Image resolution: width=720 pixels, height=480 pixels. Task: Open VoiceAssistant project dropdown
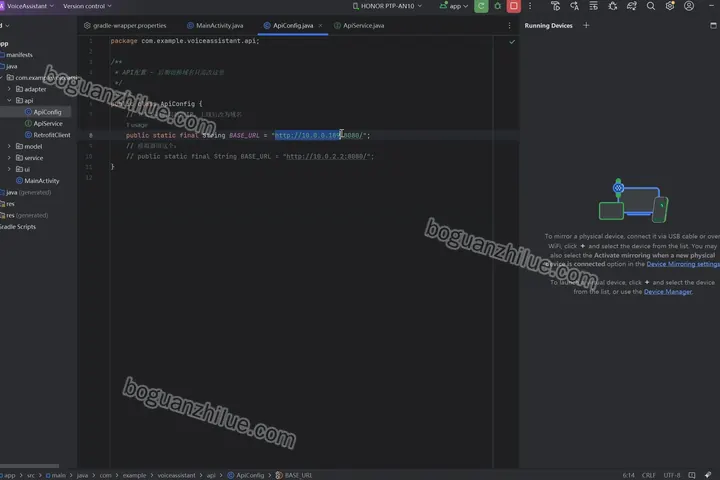[30, 6]
